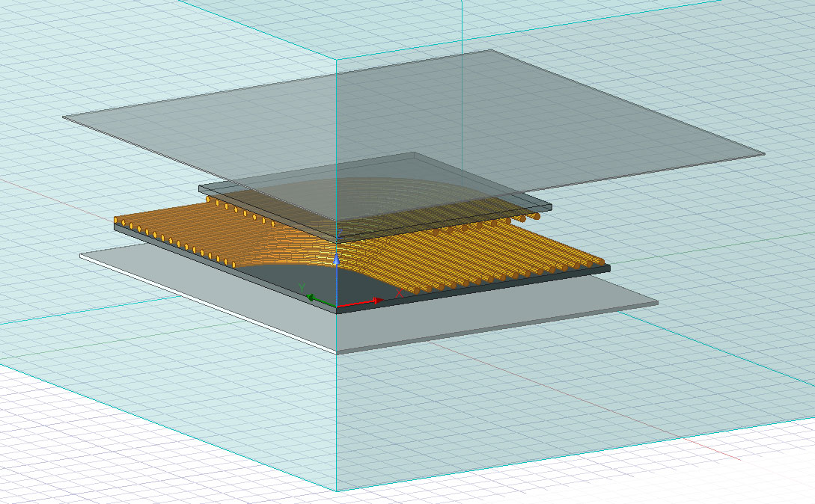Select the blue Z-axis arrow
The height and width of the screenshot is (504, 815).
(x=337, y=259)
